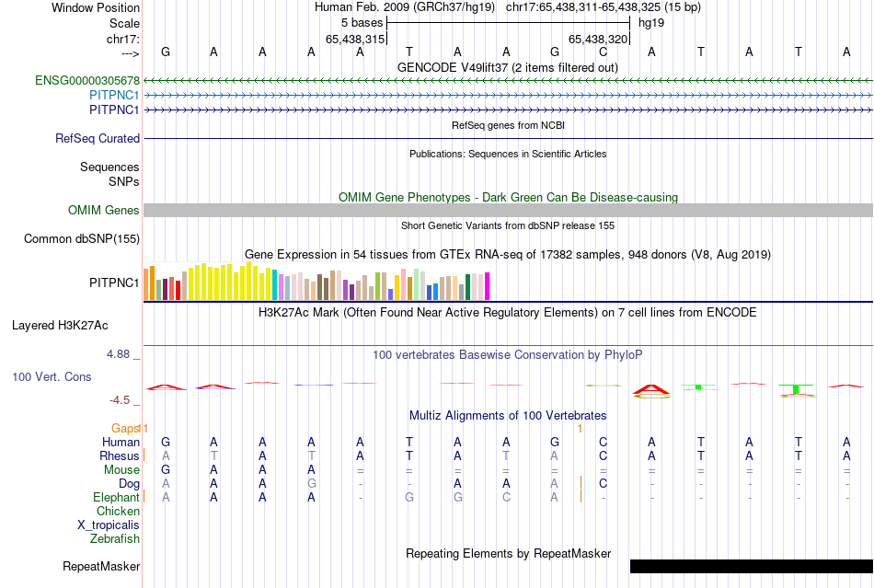Click the 'Rhesus' species label

(x=120, y=455)
